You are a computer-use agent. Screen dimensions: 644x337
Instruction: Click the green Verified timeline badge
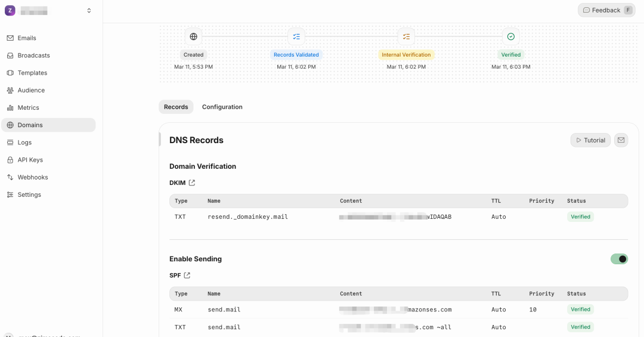(x=511, y=55)
